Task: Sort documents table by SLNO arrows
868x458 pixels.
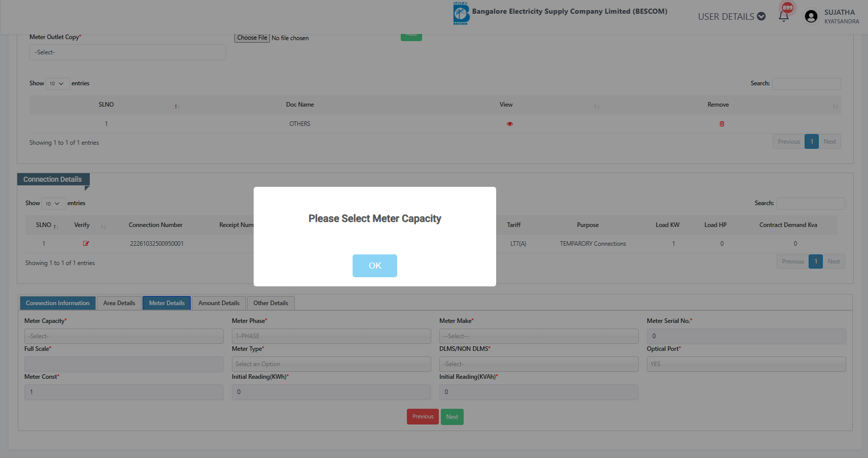Action: tap(177, 106)
